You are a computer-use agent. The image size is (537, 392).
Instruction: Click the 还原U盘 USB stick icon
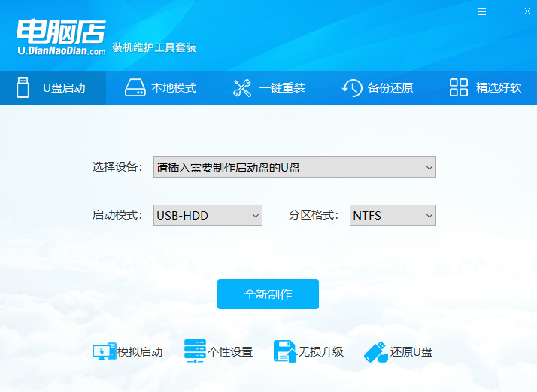coord(375,351)
